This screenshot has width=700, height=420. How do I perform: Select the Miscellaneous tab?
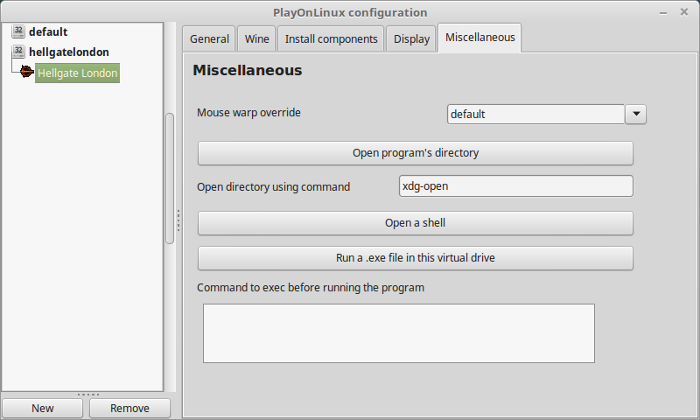click(480, 38)
